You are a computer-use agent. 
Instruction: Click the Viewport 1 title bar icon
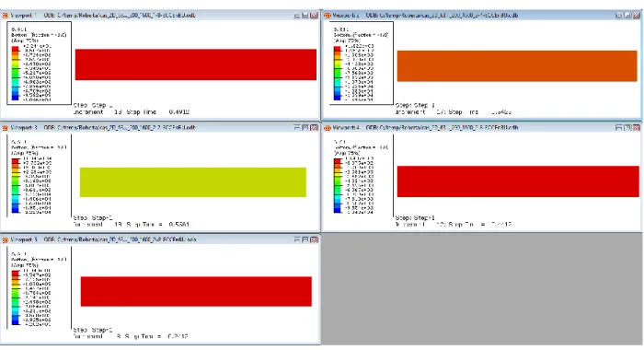[x=5, y=16]
